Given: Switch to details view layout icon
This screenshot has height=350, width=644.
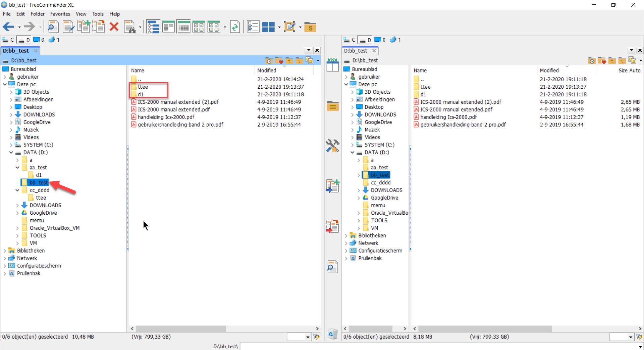Looking at the screenshot, I should (x=184, y=27).
